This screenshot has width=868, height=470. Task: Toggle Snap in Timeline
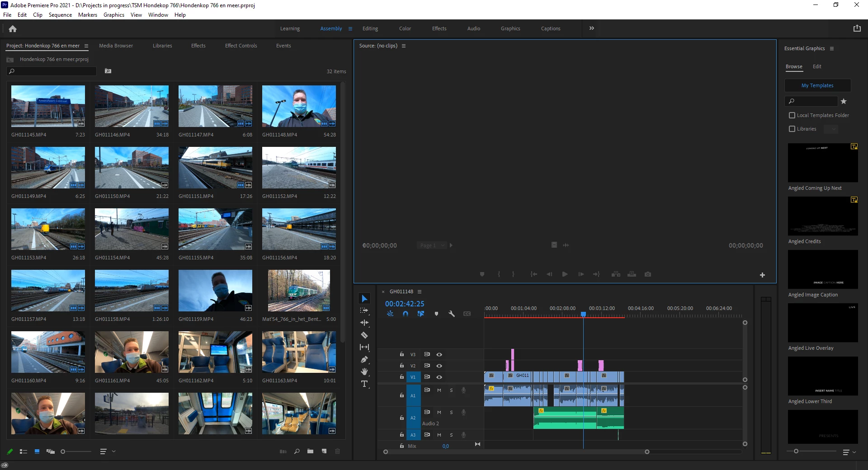(406, 314)
